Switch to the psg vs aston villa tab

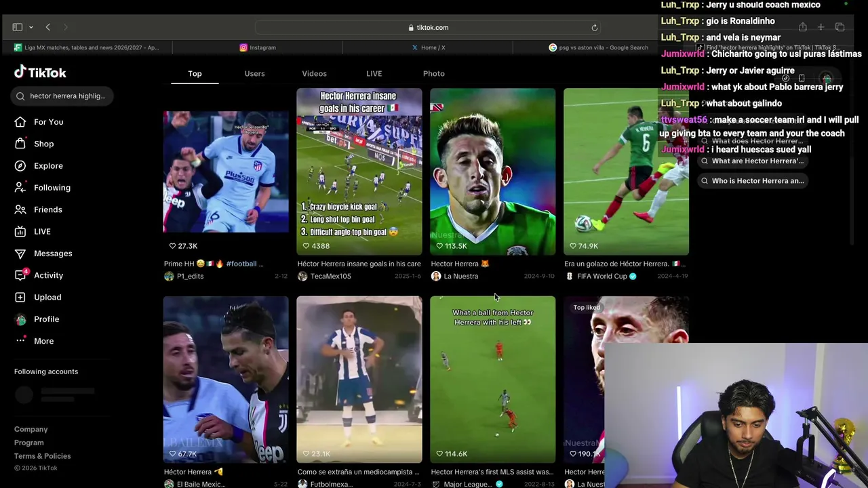pos(598,47)
